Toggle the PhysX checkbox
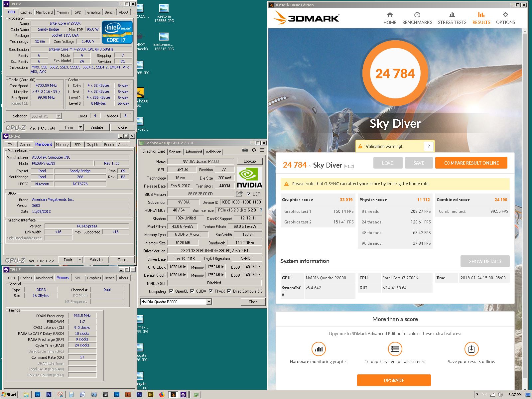 [x=211, y=291]
